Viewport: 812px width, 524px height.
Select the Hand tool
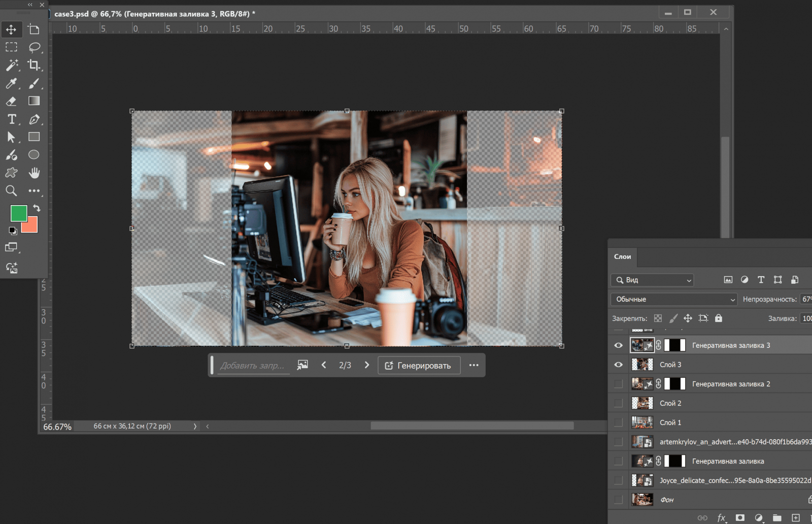(x=34, y=173)
